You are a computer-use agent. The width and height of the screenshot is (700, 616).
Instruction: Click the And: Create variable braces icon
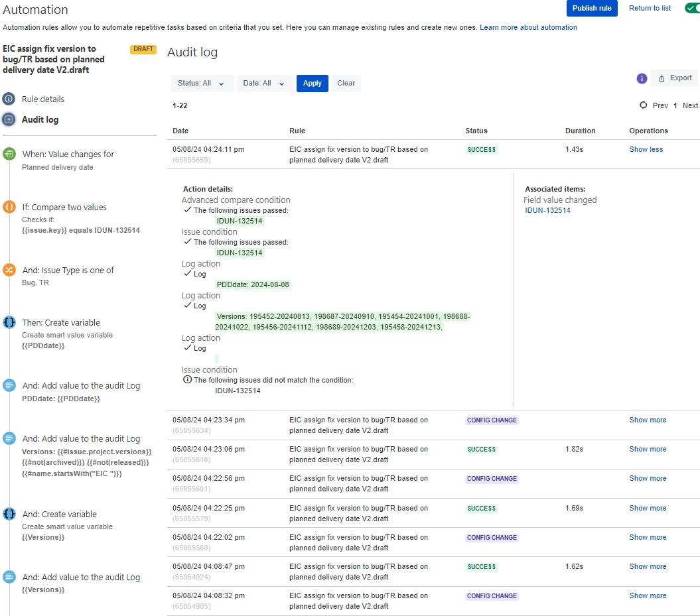pyautogui.click(x=9, y=514)
